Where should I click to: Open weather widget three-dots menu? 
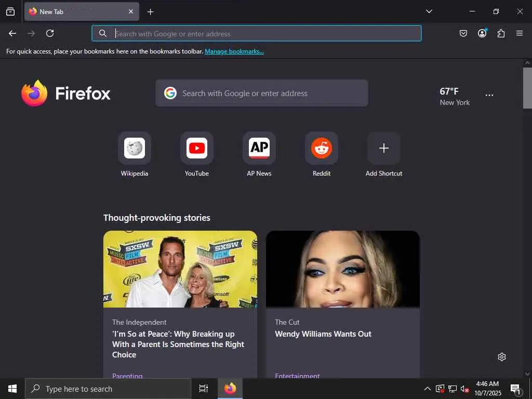[x=489, y=96]
